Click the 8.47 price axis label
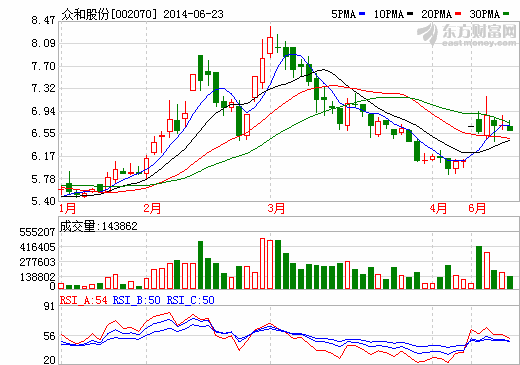Screen dimensions: 520x365 (x=43, y=20)
